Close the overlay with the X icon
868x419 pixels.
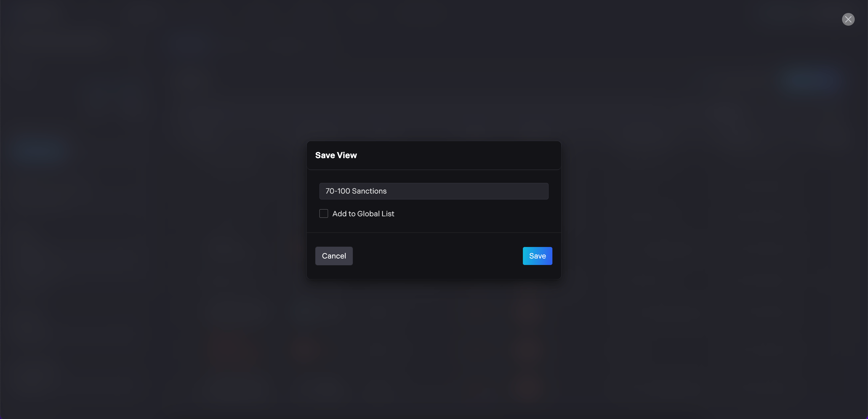848,19
